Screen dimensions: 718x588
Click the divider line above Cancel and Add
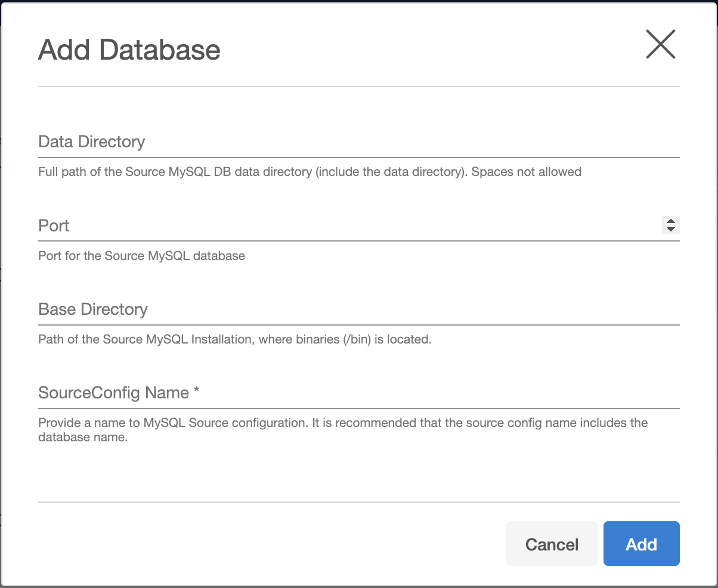[358, 502]
